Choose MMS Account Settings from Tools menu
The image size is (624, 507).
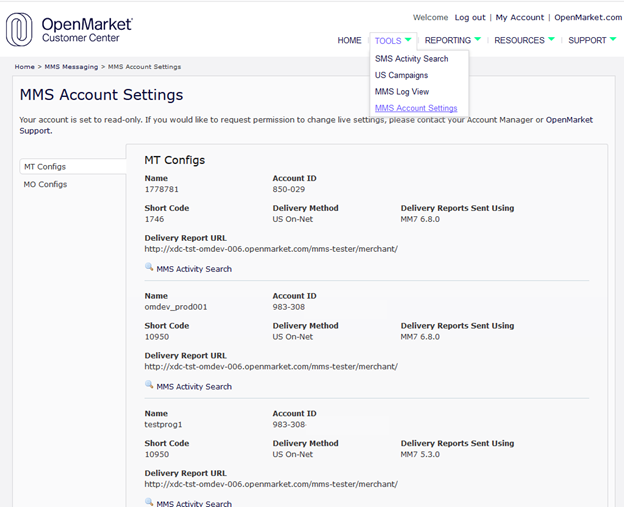pos(416,108)
